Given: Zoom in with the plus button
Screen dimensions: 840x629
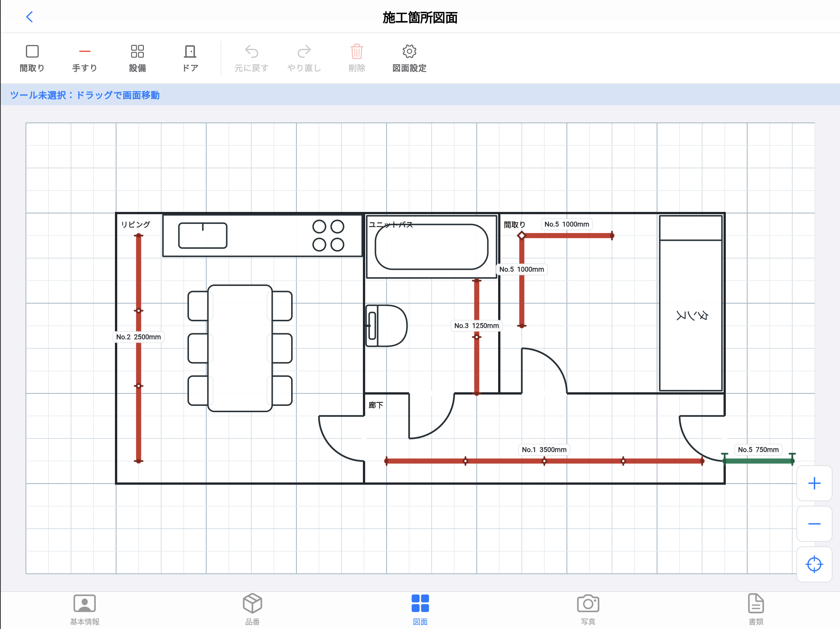Looking at the screenshot, I should [814, 483].
